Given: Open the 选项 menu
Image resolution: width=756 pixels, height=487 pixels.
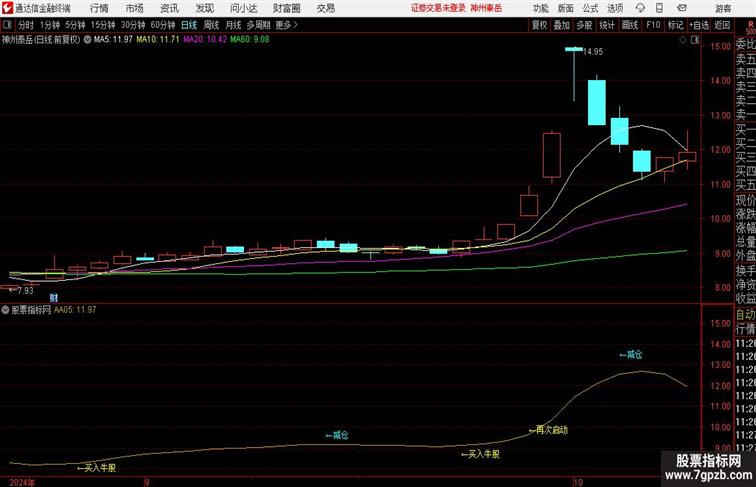Looking at the screenshot, I should 615,8.
